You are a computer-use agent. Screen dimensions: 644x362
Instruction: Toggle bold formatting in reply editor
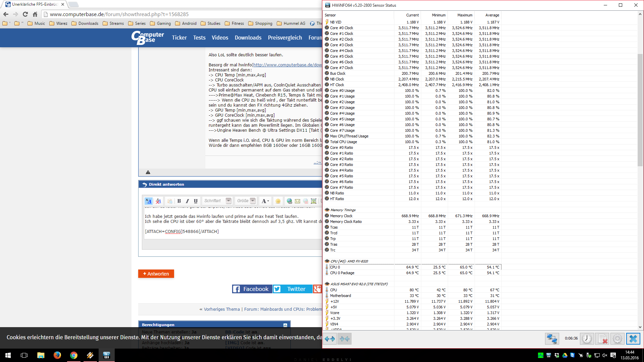click(179, 201)
